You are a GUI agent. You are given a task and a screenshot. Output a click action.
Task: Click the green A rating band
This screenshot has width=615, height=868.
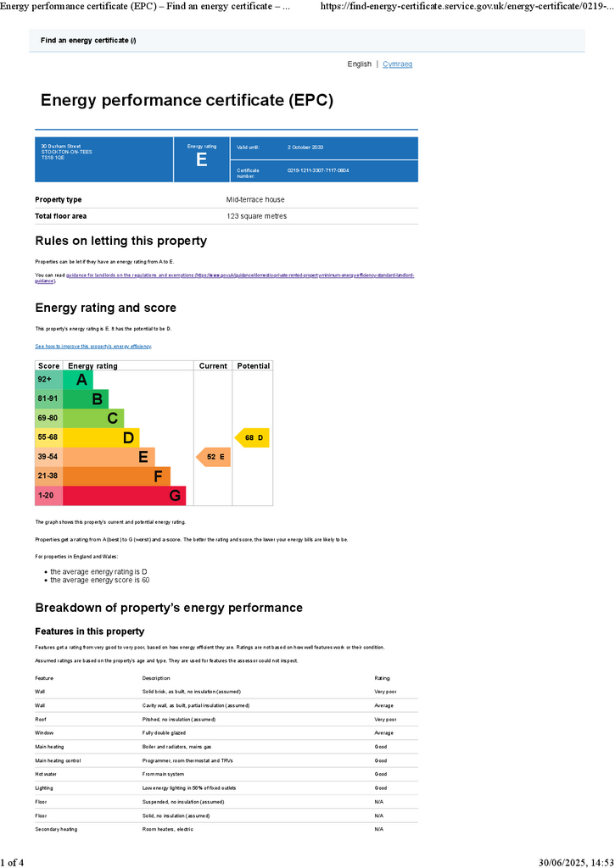77,380
